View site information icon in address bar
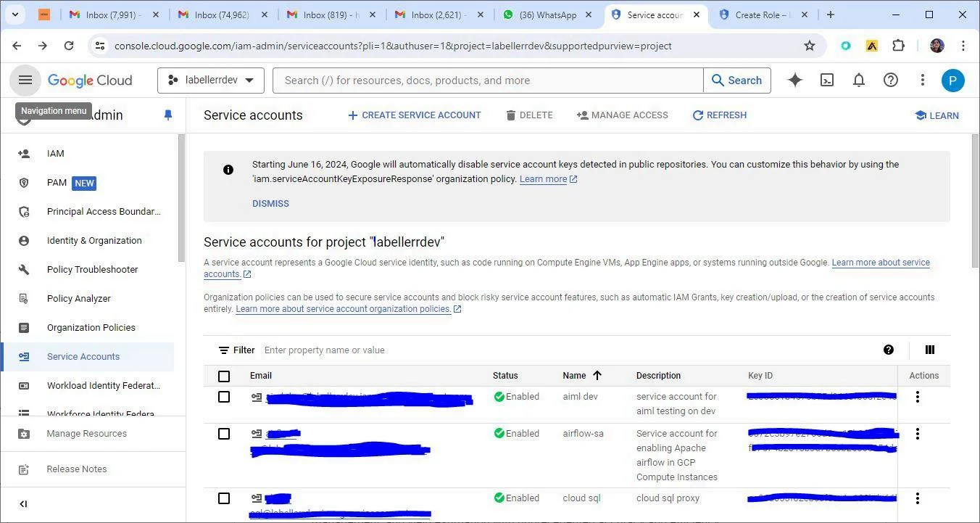 pos(100,46)
